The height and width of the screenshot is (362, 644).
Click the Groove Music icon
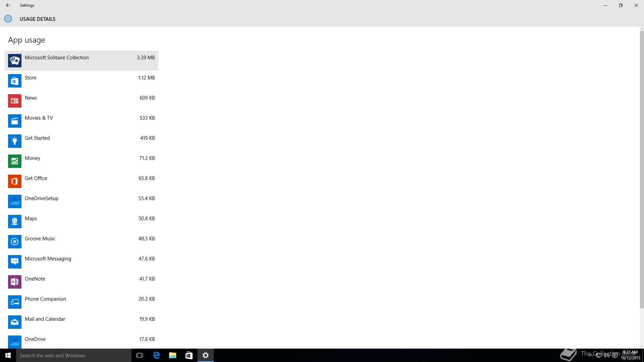coord(15,242)
